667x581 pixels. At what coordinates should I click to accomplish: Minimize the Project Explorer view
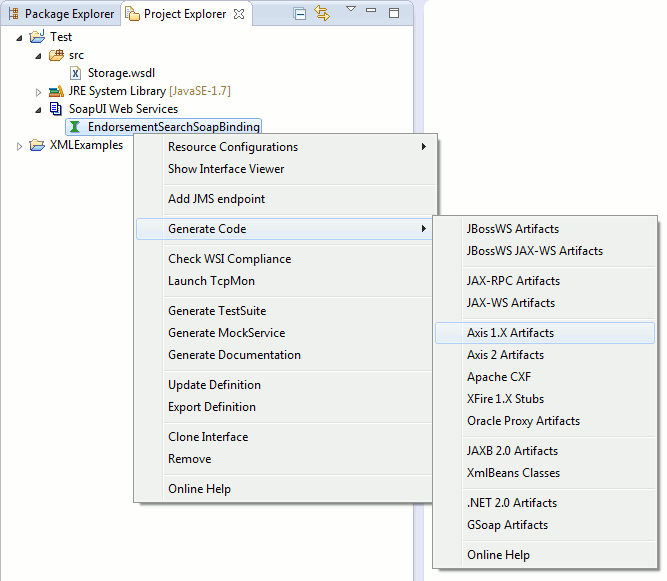371,10
